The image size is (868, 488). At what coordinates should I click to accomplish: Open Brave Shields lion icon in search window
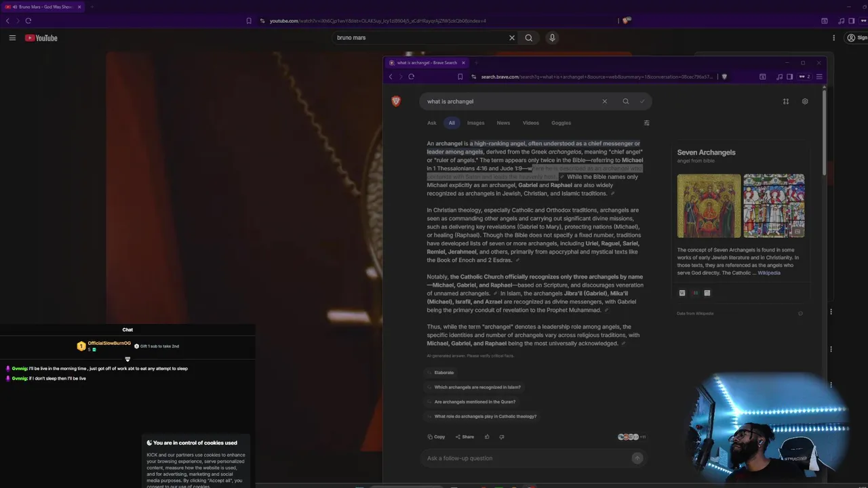[x=724, y=77]
